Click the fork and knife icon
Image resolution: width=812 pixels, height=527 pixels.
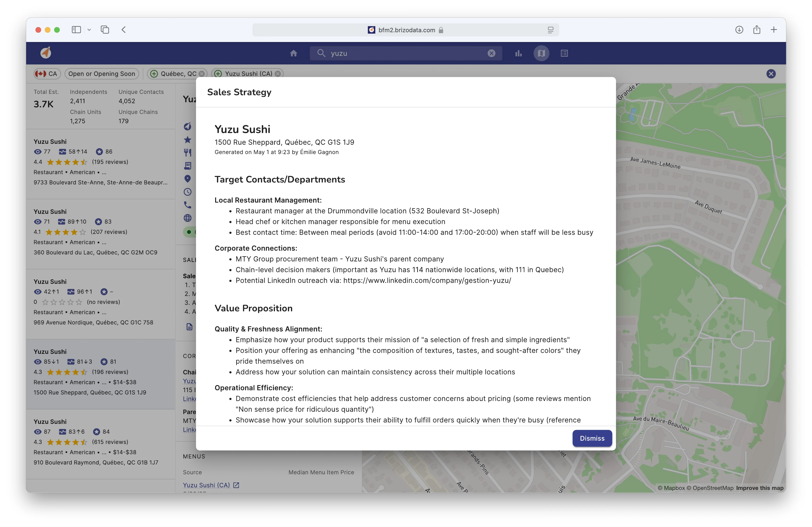pos(187,153)
